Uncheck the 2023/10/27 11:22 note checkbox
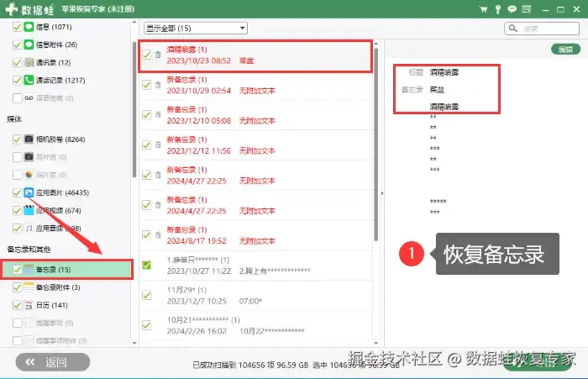 point(147,266)
